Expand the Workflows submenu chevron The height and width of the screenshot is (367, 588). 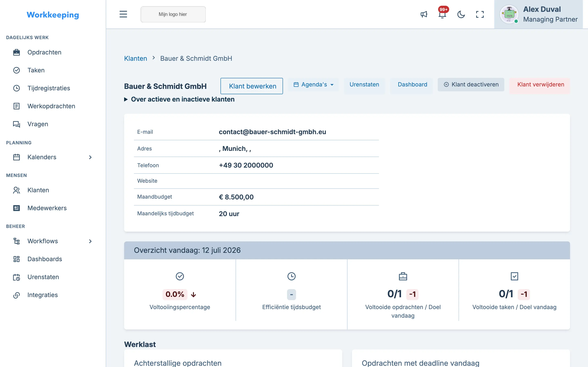click(90, 241)
